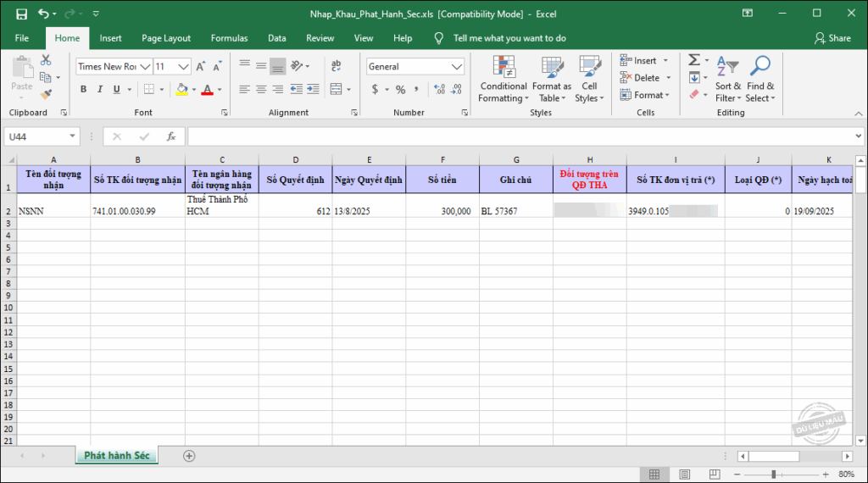Screen dimensions: 868x483
Task: Click the Tell me what you want search box
Action: [x=509, y=38]
